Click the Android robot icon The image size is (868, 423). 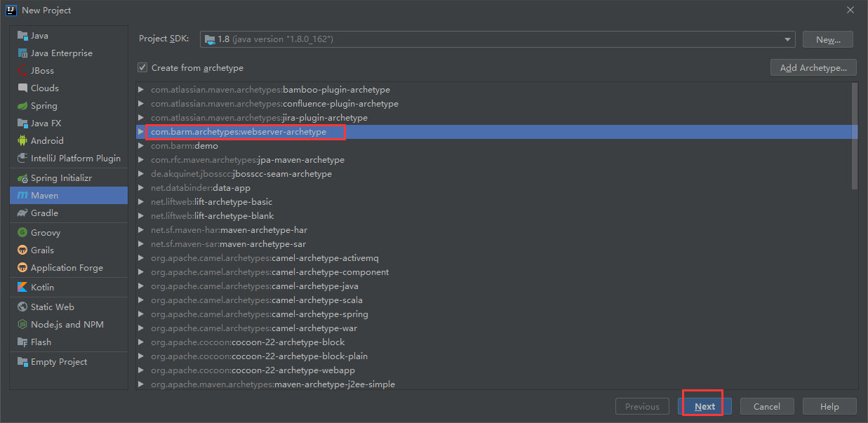pyautogui.click(x=22, y=141)
